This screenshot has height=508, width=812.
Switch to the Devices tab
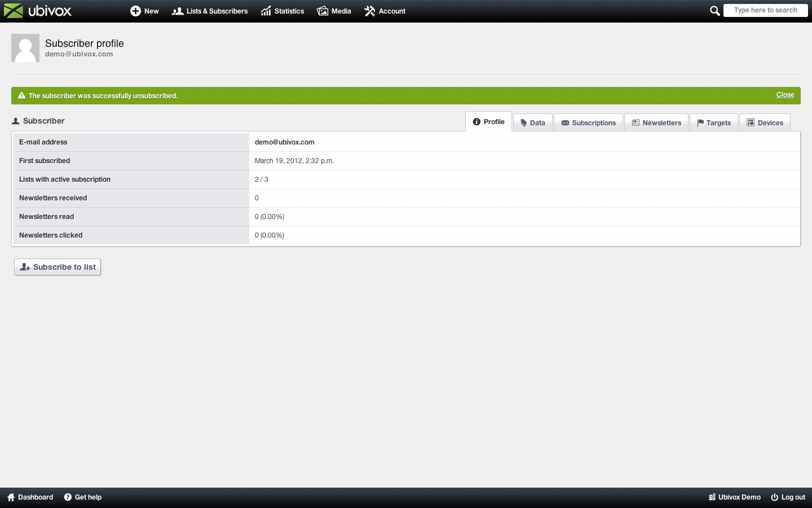coord(765,122)
